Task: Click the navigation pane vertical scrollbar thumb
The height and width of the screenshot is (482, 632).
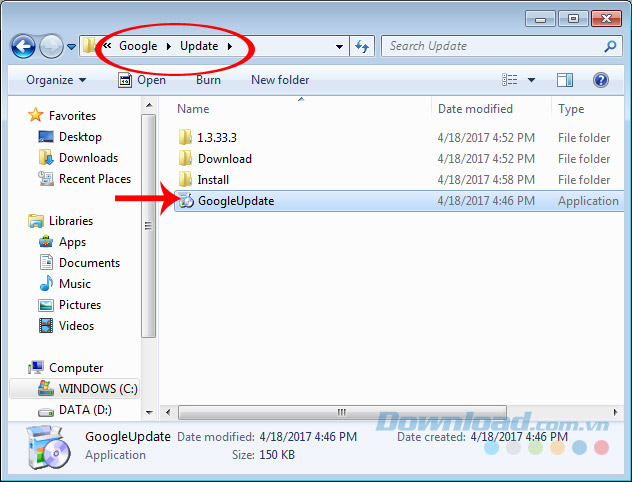Action: 149,226
